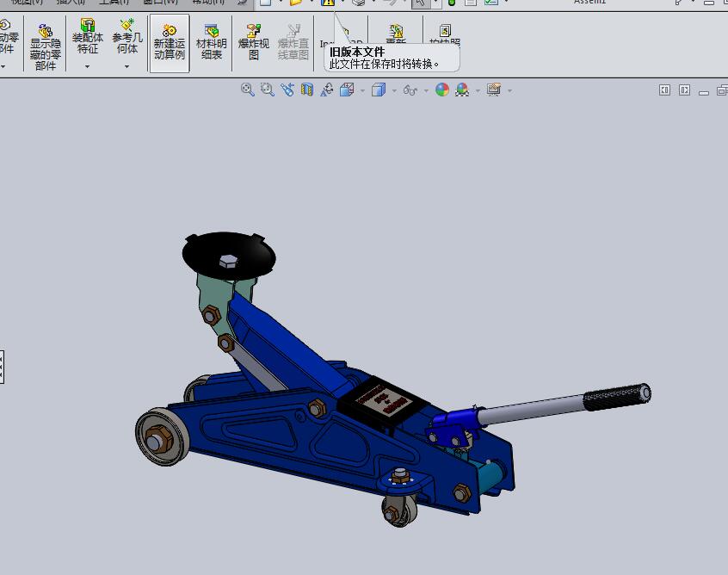Select the large front wheel of jack

tap(163, 436)
